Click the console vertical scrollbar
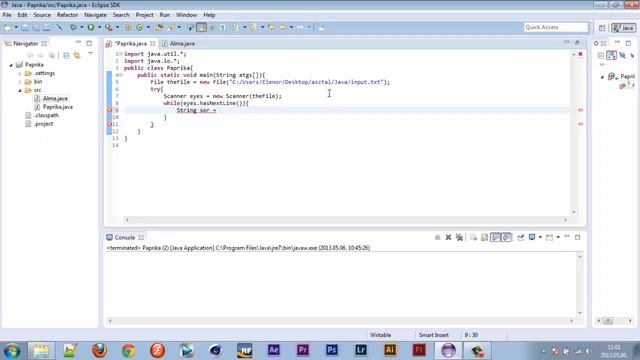This screenshot has height=360, width=640. click(580, 285)
